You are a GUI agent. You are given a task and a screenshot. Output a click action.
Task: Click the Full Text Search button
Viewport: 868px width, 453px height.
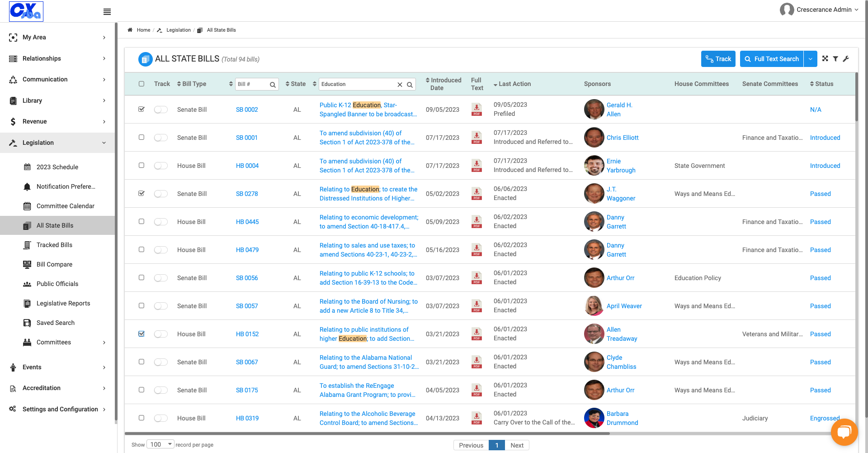coord(772,59)
